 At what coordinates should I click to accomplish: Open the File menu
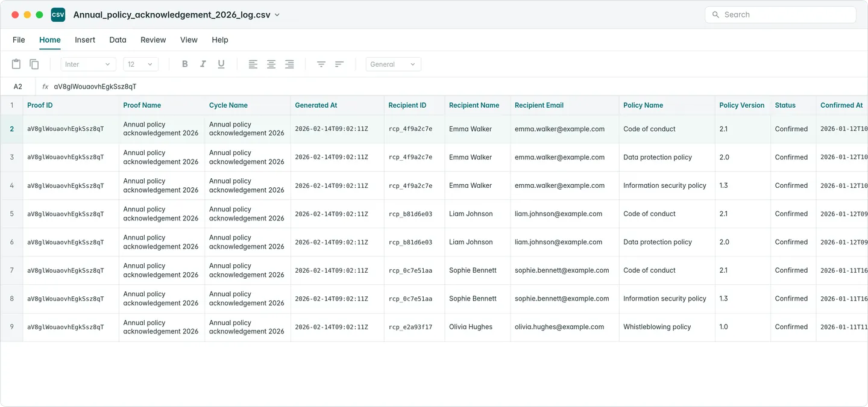point(19,40)
